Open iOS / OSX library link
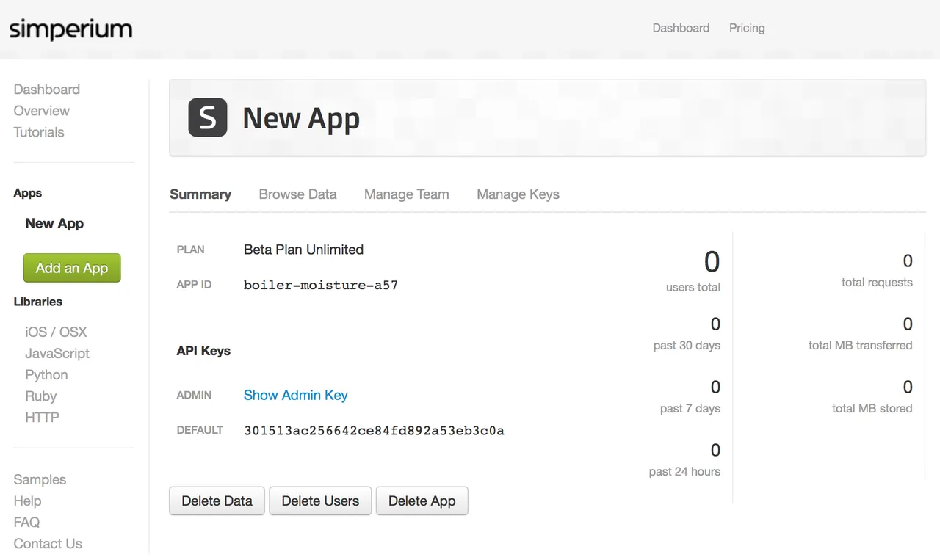The height and width of the screenshot is (560, 940). click(x=56, y=332)
